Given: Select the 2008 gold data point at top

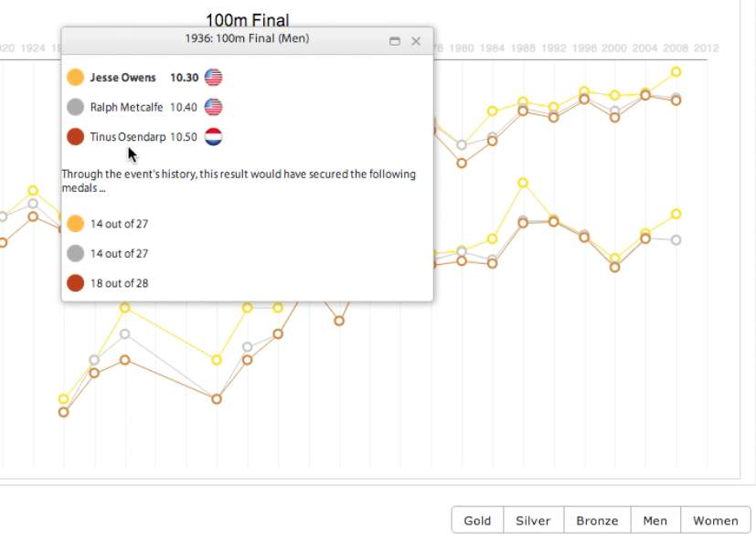Looking at the screenshot, I should 676,72.
